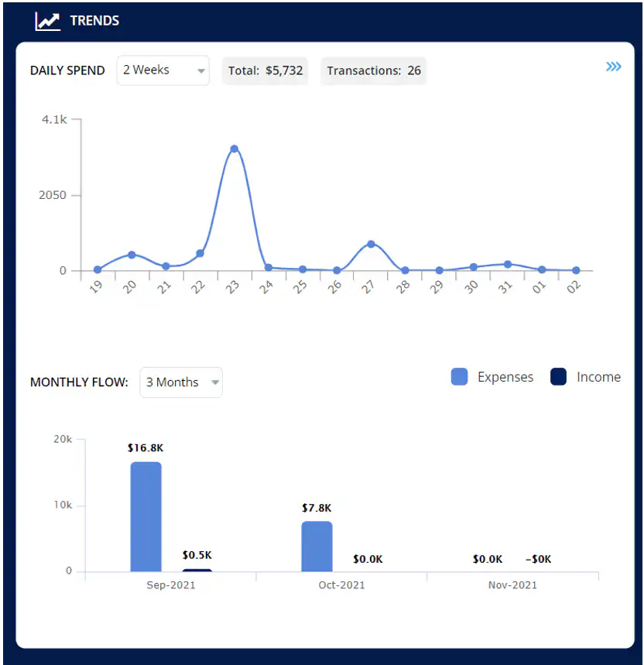Image resolution: width=644 pixels, height=665 pixels.
Task: Toggle the Income legend series
Action: (598, 377)
